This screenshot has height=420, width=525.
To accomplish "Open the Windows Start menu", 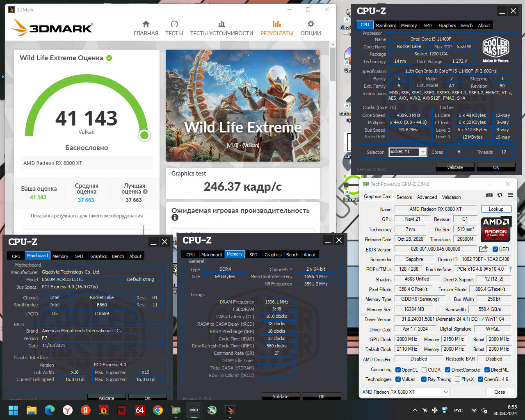I will pyautogui.click(x=13, y=410).
